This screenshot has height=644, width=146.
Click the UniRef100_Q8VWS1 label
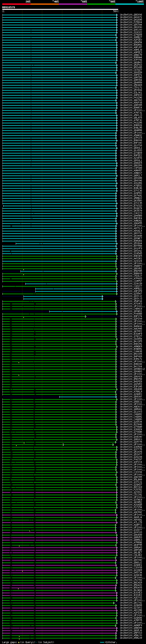point(131,311)
